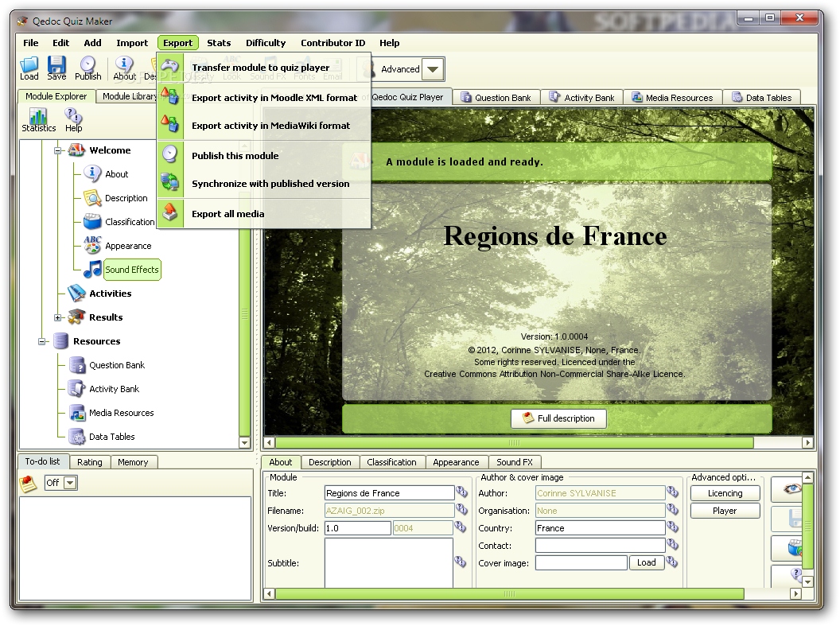Open the Contributor ID menu
Screen dimensions: 840x626
tap(332, 43)
